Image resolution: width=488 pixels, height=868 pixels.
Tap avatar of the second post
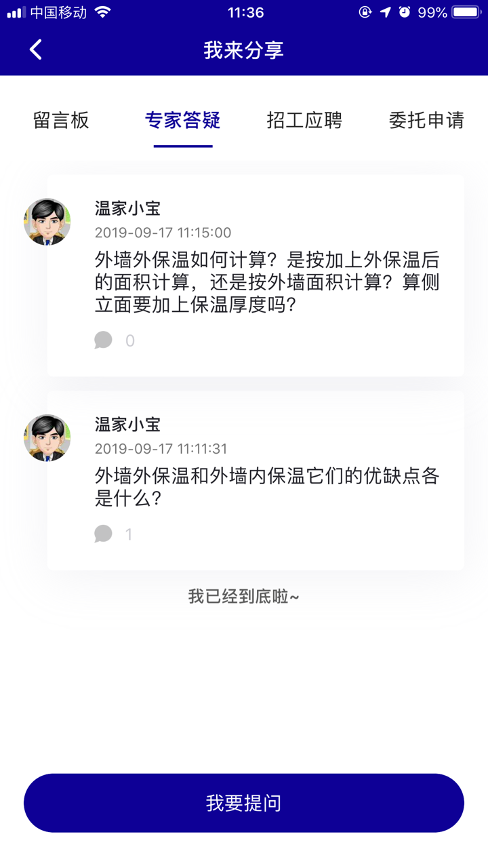click(x=47, y=438)
